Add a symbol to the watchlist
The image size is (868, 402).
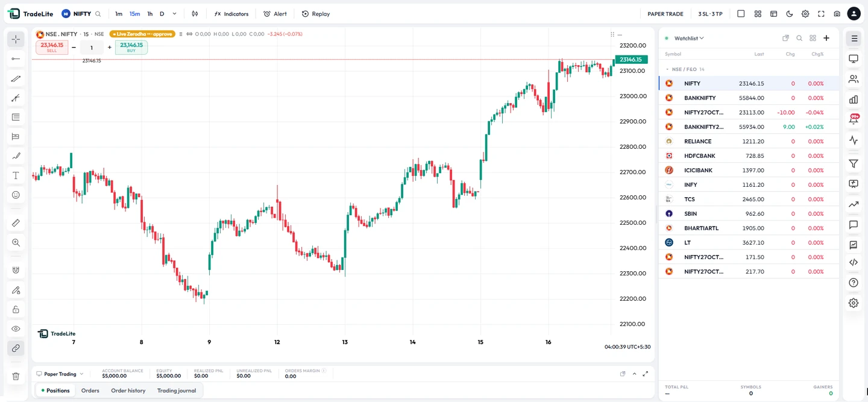click(x=826, y=38)
